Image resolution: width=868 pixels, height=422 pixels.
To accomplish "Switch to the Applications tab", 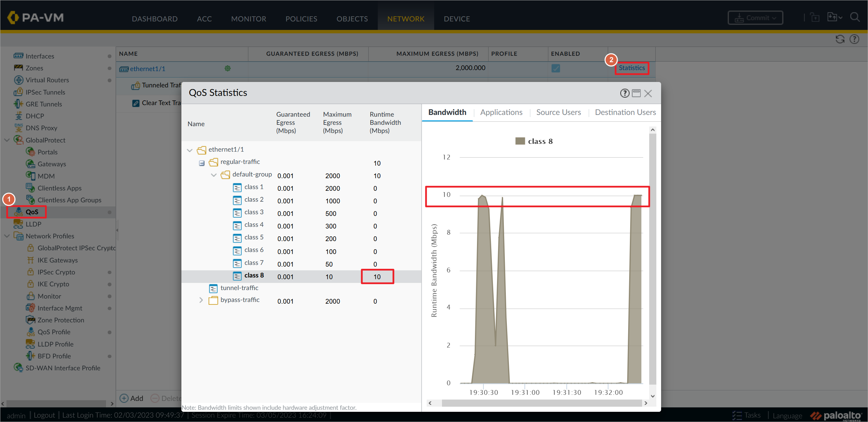I will click(x=501, y=112).
